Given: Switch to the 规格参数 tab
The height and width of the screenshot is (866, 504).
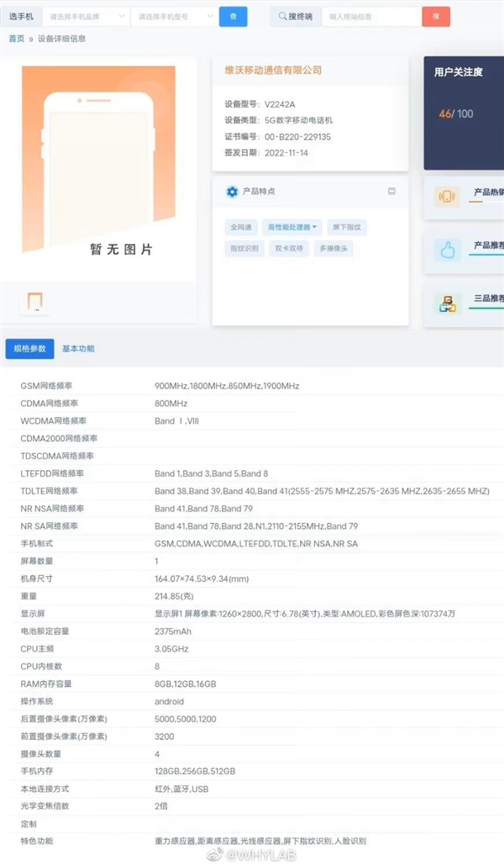Looking at the screenshot, I should tap(30, 349).
